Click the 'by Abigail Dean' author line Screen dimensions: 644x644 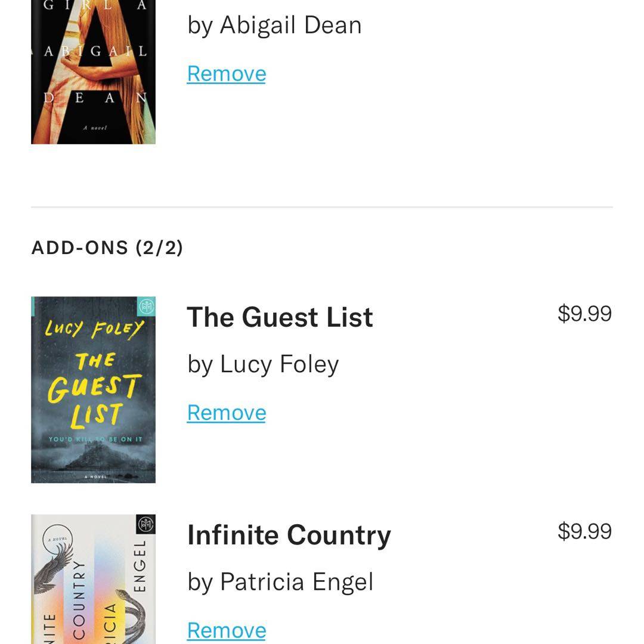[x=274, y=25]
